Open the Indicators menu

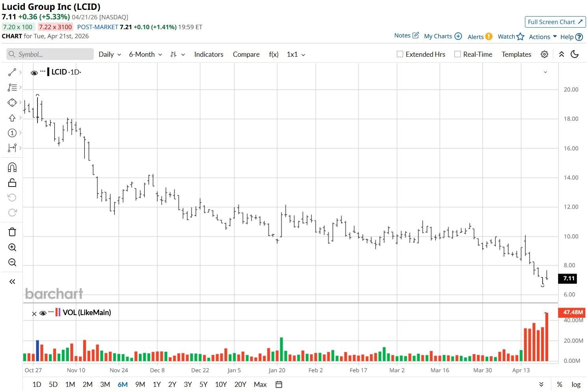pos(209,54)
